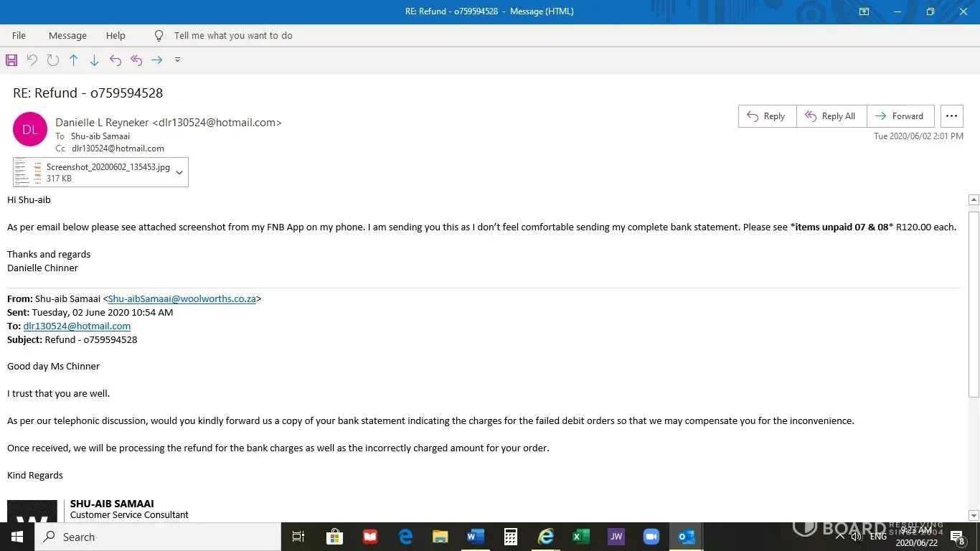Click the Shu-aibSamaai@woolworths.co.za link

(182, 299)
